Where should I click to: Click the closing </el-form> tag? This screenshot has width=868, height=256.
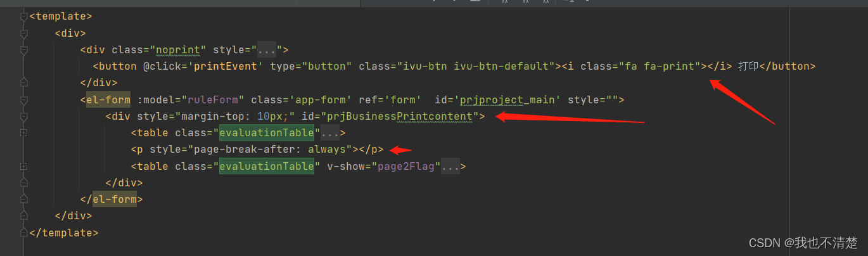pyautogui.click(x=112, y=200)
